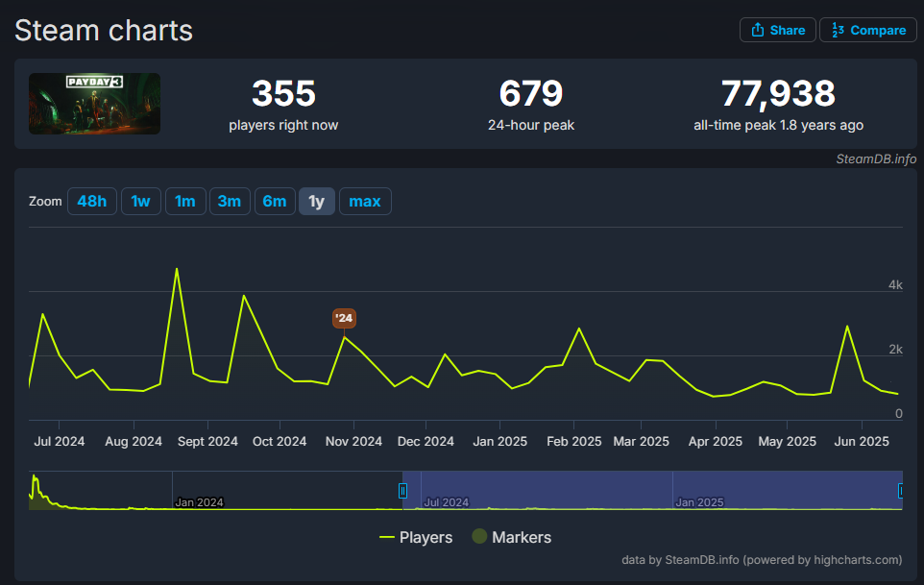
Task: Click the Jan 2024 navigator label
Action: pos(199,502)
